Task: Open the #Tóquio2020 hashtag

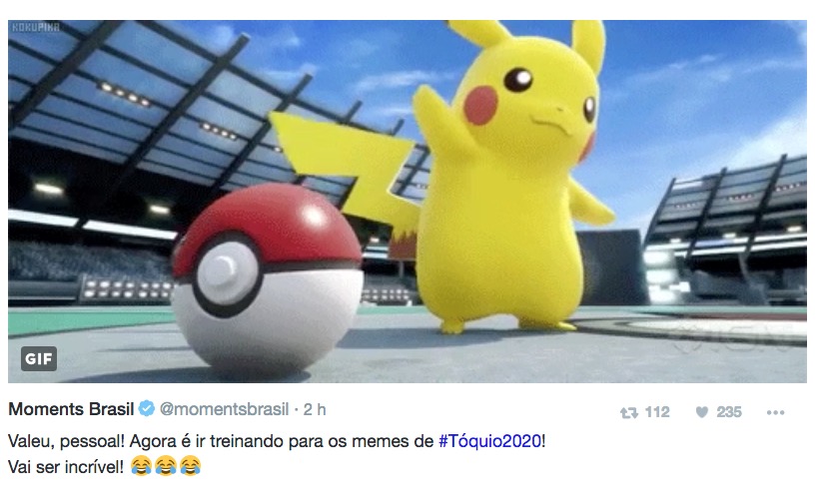Action: [x=489, y=441]
